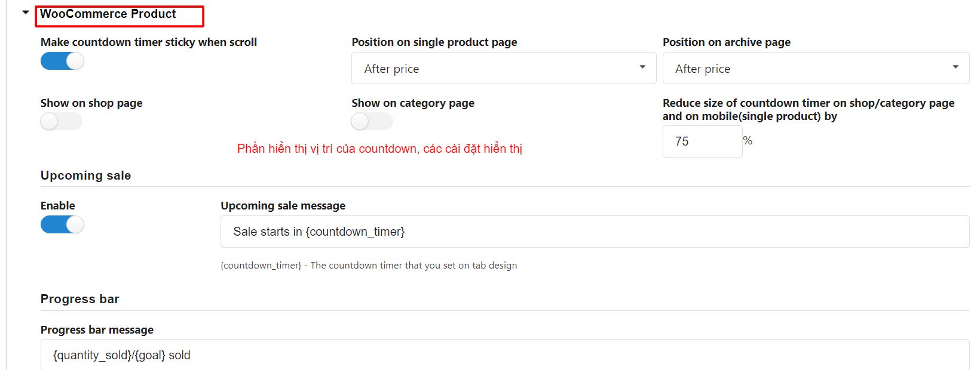Disable the Upcoming sale feature
Image resolution: width=980 pixels, height=370 pixels.
(62, 224)
